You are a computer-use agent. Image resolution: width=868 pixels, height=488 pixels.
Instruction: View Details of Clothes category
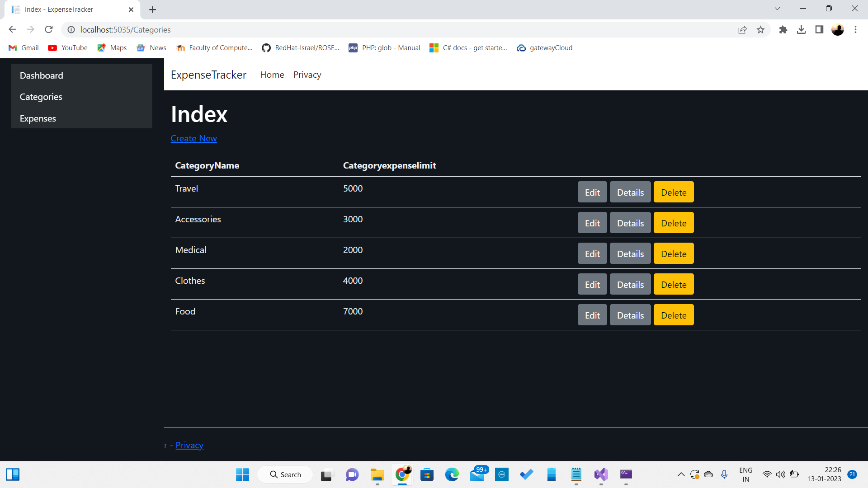pos(630,284)
